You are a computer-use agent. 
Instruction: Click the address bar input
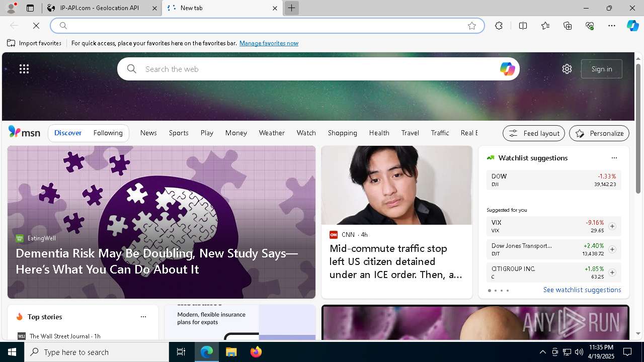267,26
